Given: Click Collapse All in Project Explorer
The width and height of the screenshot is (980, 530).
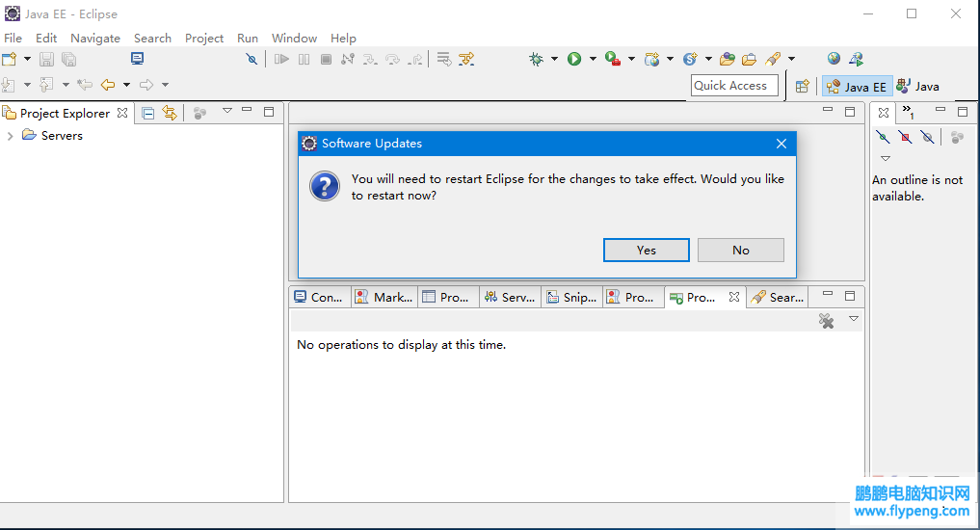Looking at the screenshot, I should point(148,113).
